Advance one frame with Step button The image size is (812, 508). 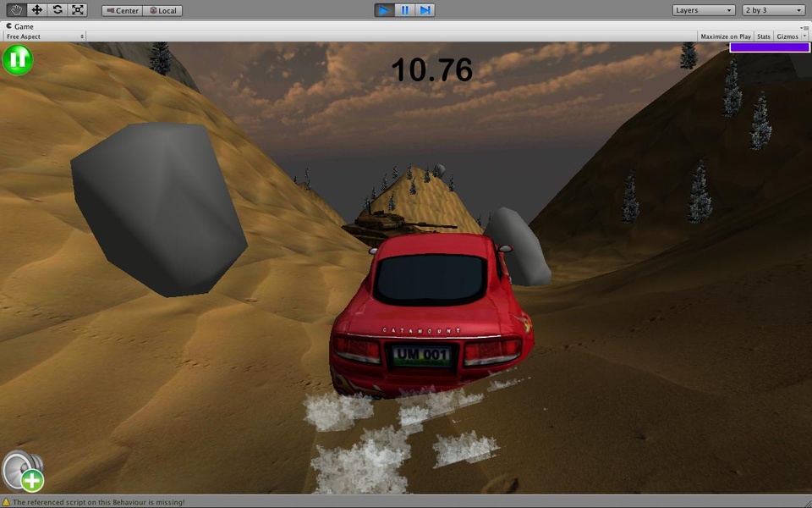(x=425, y=10)
